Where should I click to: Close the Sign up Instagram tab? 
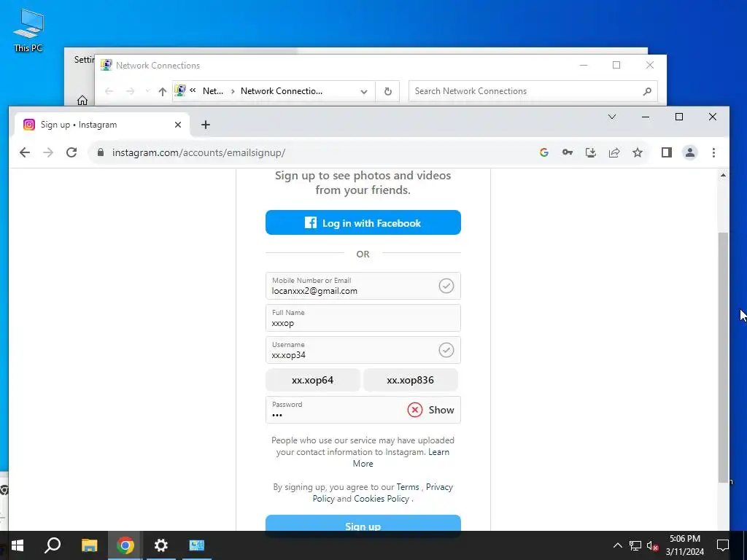click(178, 125)
